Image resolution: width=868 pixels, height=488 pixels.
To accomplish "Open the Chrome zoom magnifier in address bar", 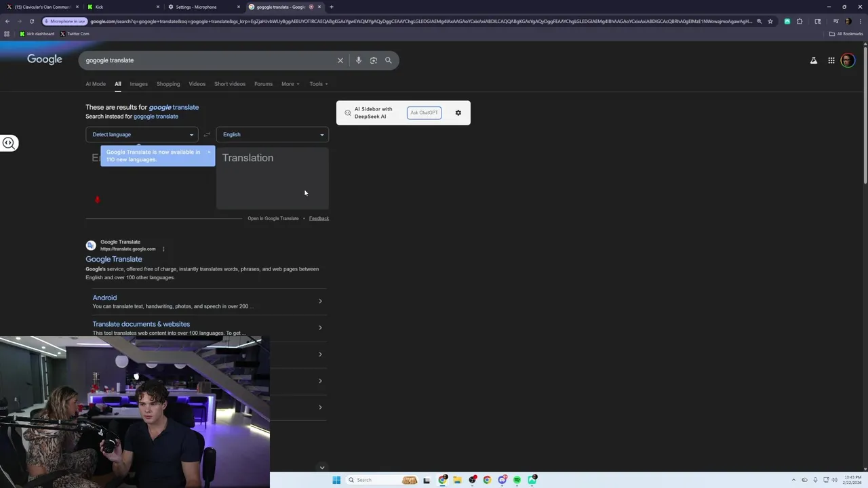I will [759, 21].
